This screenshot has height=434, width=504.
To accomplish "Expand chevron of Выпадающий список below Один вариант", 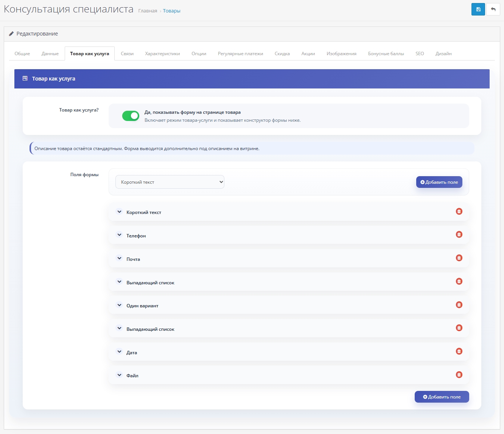I will point(119,329).
